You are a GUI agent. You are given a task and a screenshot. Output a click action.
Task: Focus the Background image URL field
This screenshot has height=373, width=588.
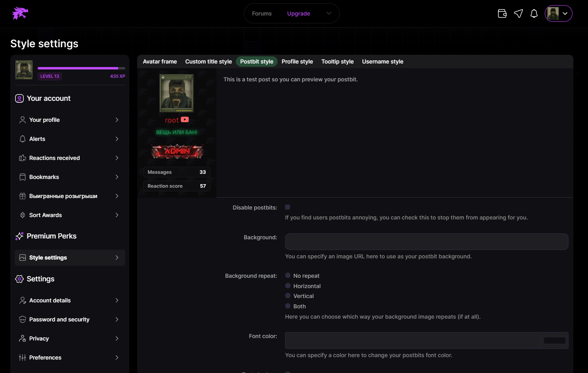pos(426,242)
